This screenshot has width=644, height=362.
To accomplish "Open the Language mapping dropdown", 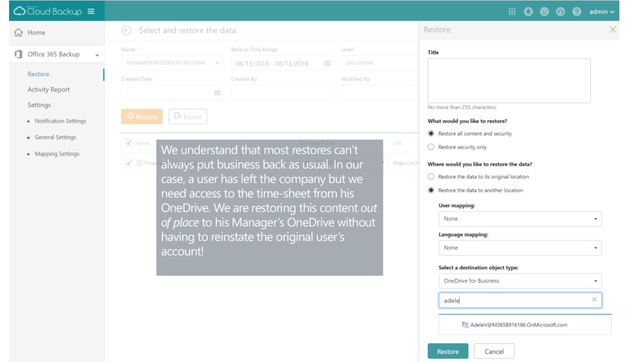I will tap(520, 248).
